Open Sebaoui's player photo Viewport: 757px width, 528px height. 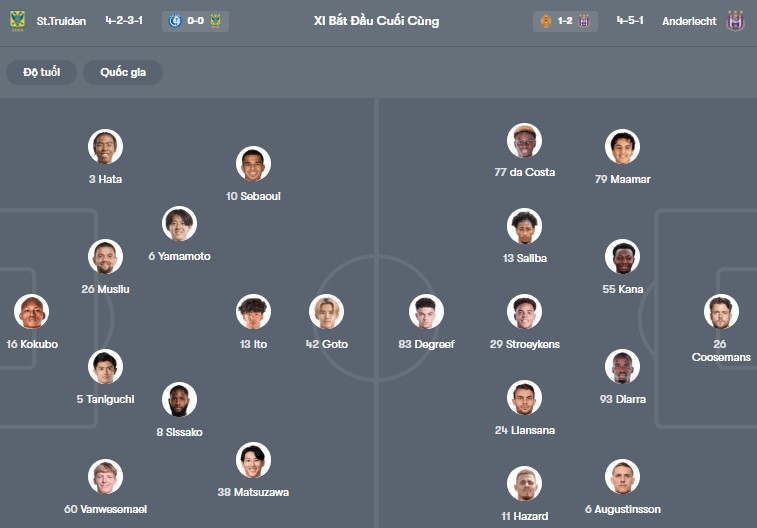[253, 164]
